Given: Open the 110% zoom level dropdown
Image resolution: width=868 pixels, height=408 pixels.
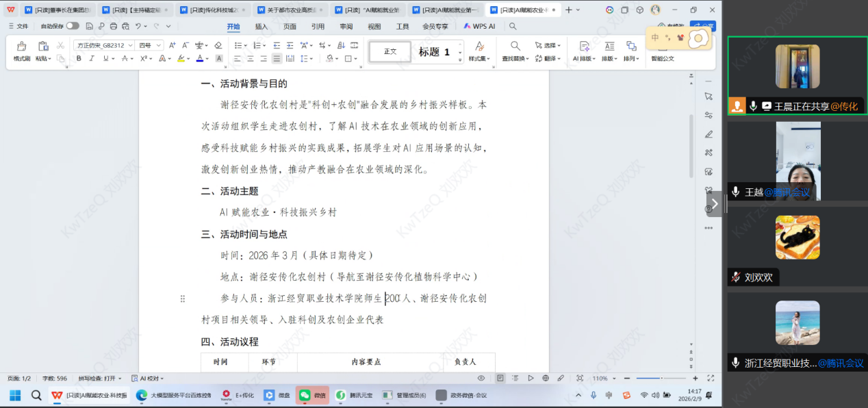Looking at the screenshot, I should pyautogui.click(x=602, y=378).
